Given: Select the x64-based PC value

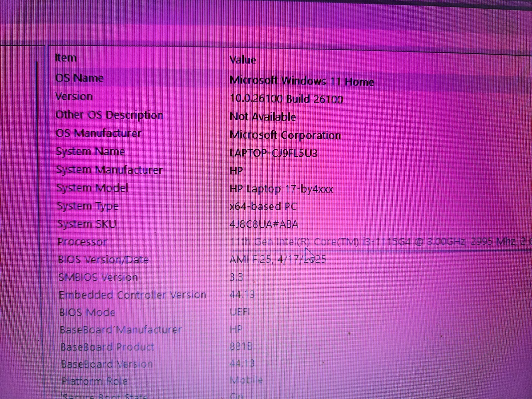Looking at the screenshot, I should [263, 206].
